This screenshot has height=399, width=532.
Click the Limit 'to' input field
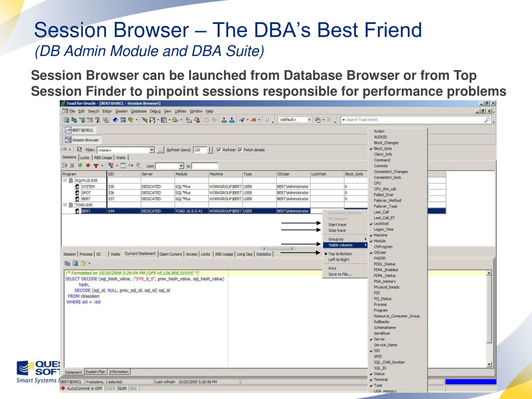(x=205, y=166)
